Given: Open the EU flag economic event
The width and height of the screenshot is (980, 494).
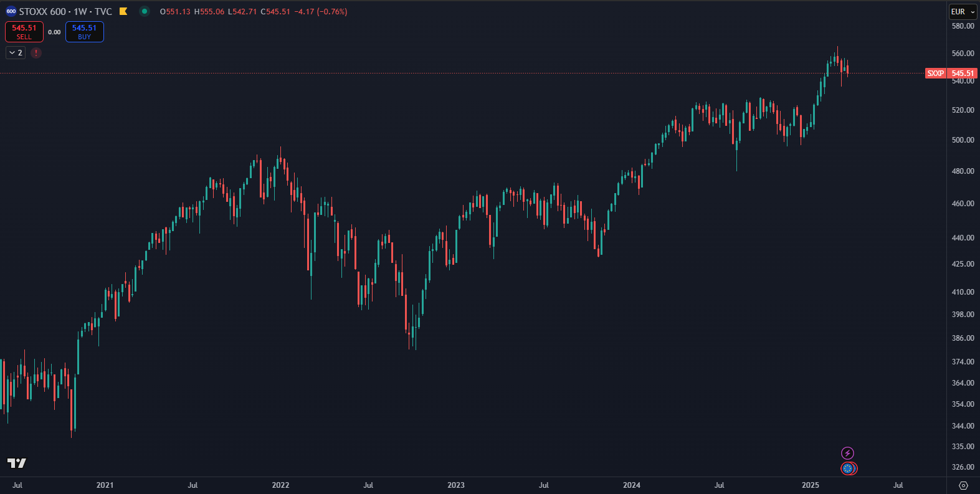Looking at the screenshot, I should click(848, 468).
